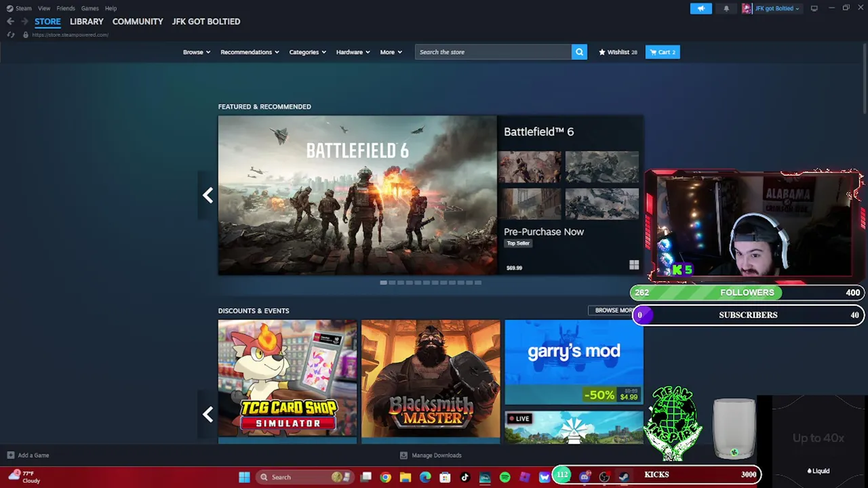Screen dimensions: 868x488
Task: Open the TCG Card Shop Simulator card
Action: pos(288,382)
